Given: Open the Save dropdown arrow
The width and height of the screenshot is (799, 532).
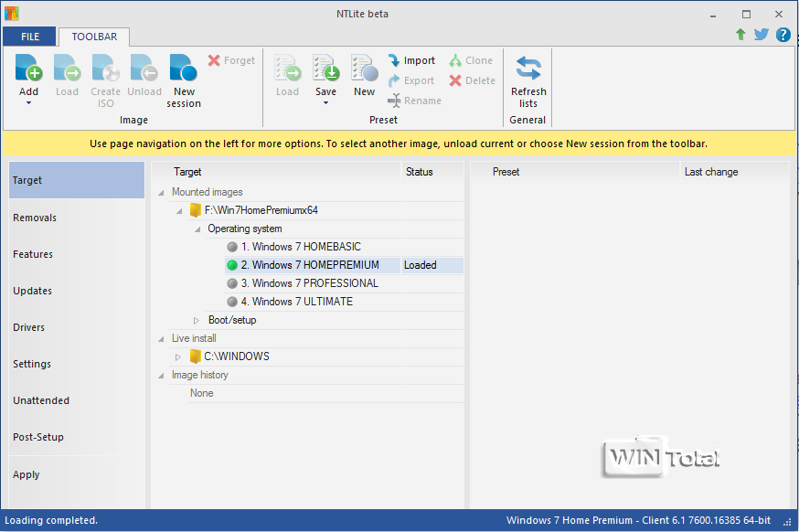Looking at the screenshot, I should point(325,102).
